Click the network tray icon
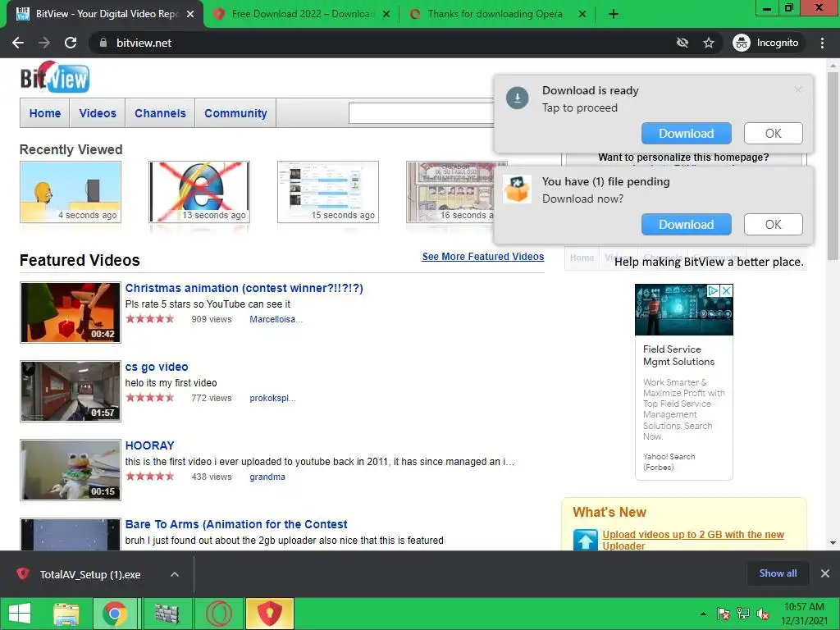This screenshot has width=840, height=630. [x=743, y=614]
